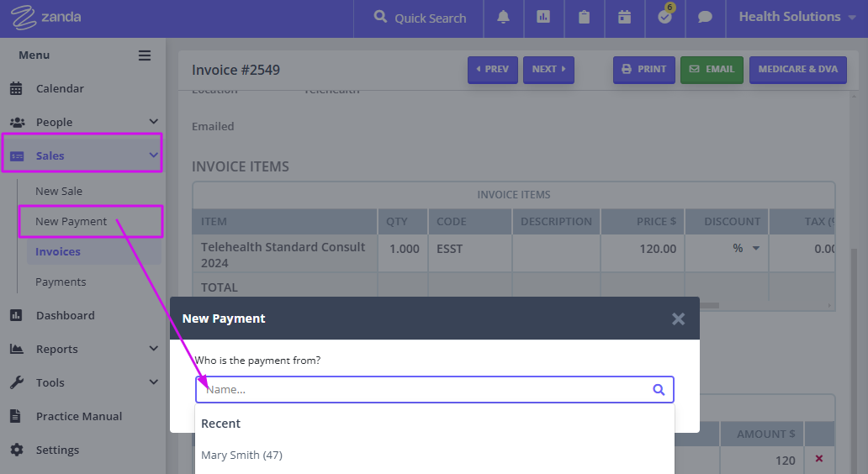Open the discount % type dropdown
This screenshot has width=868, height=474.
tap(756, 248)
